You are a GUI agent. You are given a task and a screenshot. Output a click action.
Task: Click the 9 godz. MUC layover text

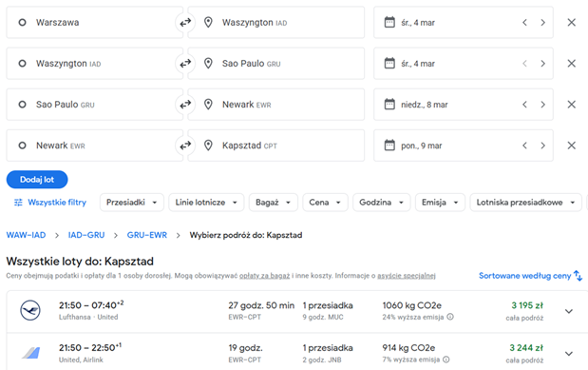[323, 317]
